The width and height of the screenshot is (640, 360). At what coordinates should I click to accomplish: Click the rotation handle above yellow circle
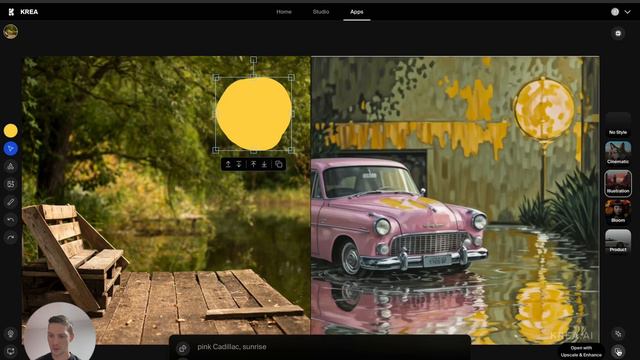click(x=253, y=60)
